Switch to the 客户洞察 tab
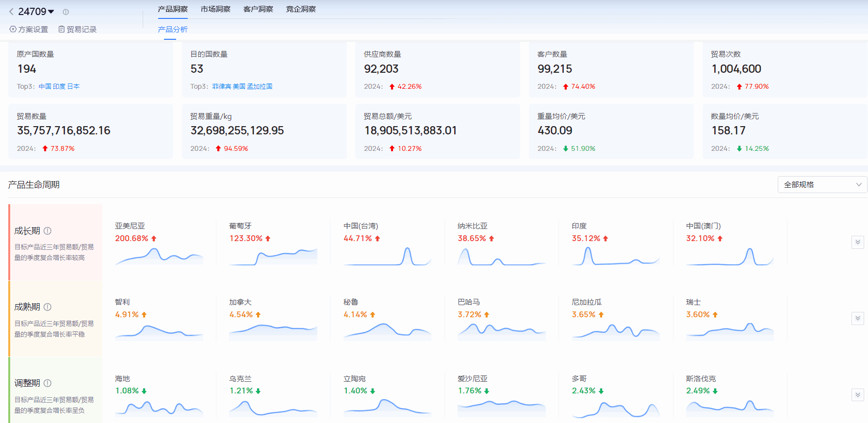 coord(258,9)
